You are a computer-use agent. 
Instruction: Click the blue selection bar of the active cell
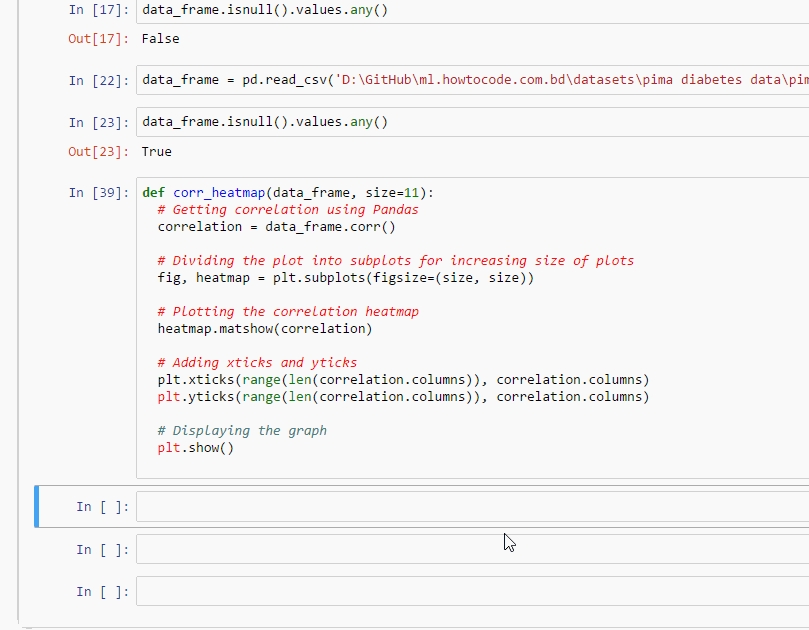pos(37,506)
